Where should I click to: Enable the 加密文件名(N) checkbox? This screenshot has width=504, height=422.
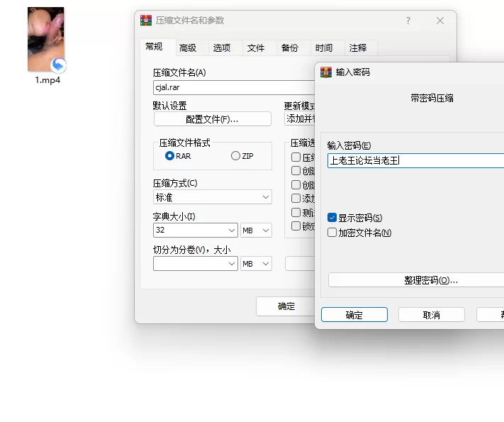(x=332, y=233)
